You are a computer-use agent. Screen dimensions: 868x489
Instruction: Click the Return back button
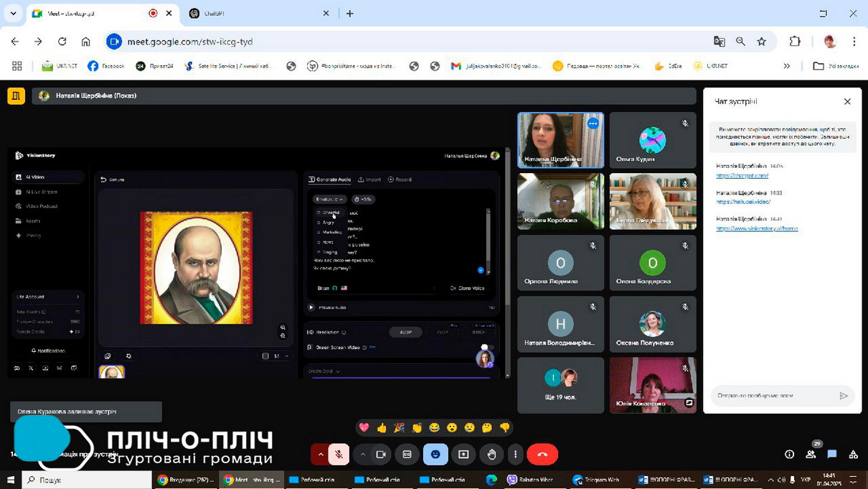(x=113, y=180)
